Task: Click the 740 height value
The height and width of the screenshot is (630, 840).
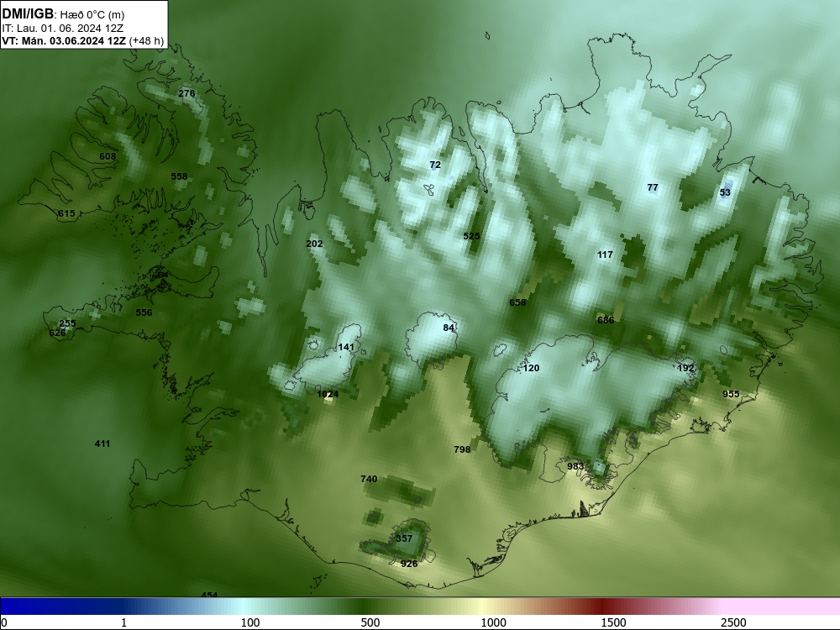Action: 369,479
